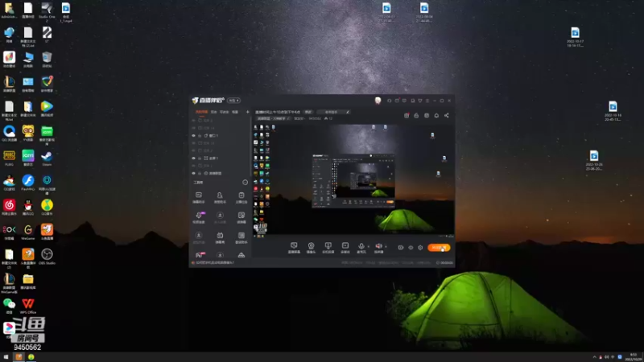
Task: Open the second toolbox tool with person icon
Action: 220,197
